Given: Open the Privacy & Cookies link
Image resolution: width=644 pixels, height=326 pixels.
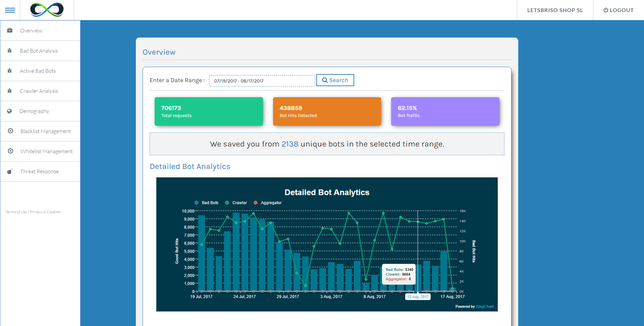Looking at the screenshot, I should tap(45, 212).
